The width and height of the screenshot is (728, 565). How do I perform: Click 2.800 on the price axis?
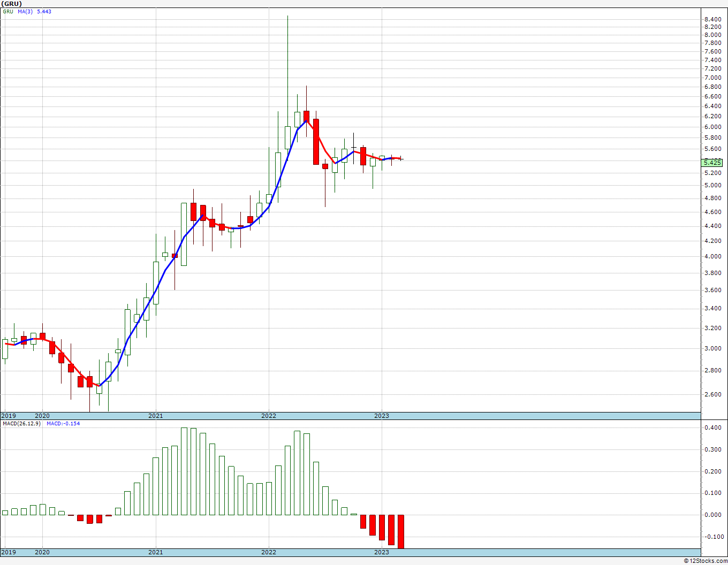(712, 370)
